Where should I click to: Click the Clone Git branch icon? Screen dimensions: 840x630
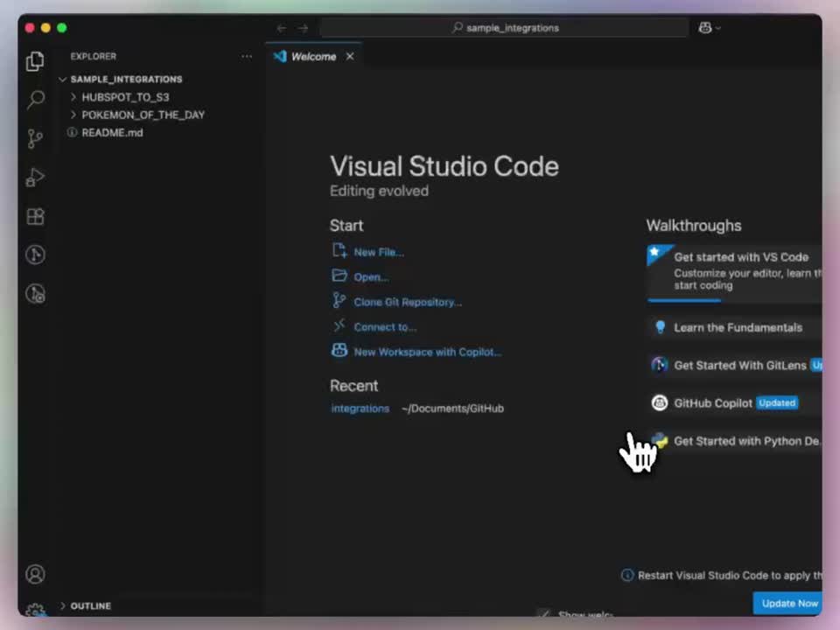tap(339, 300)
